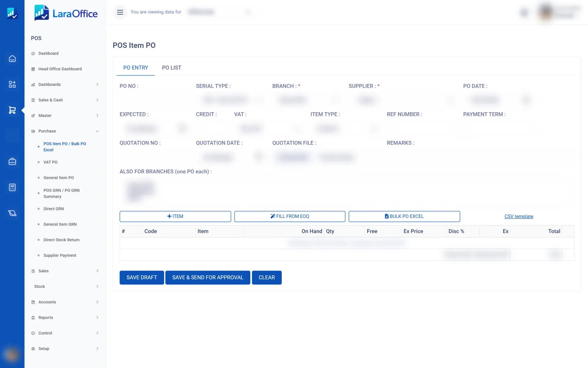Screen dimensions: 588x368
Task: Open VAT PO page
Action: click(50, 162)
